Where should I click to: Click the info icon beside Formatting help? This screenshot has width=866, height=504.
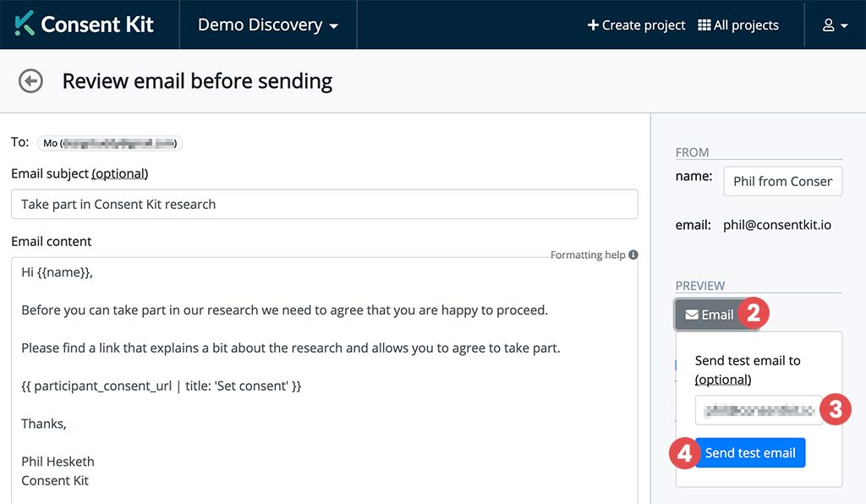coord(633,255)
